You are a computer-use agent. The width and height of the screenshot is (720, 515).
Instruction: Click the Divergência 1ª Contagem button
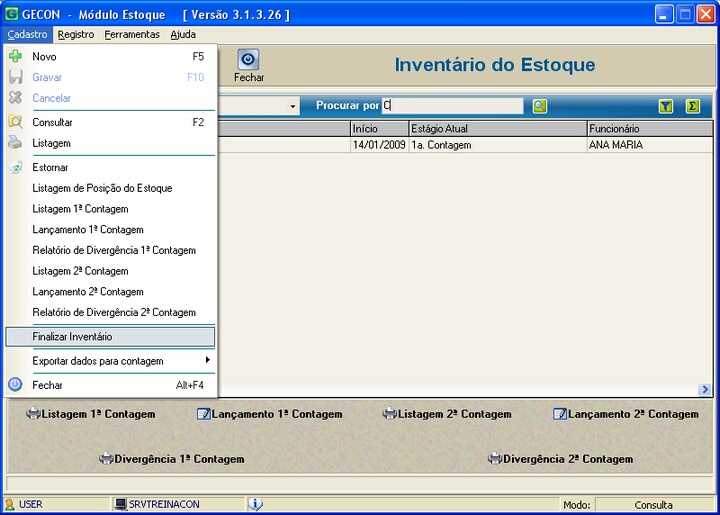click(x=172, y=459)
